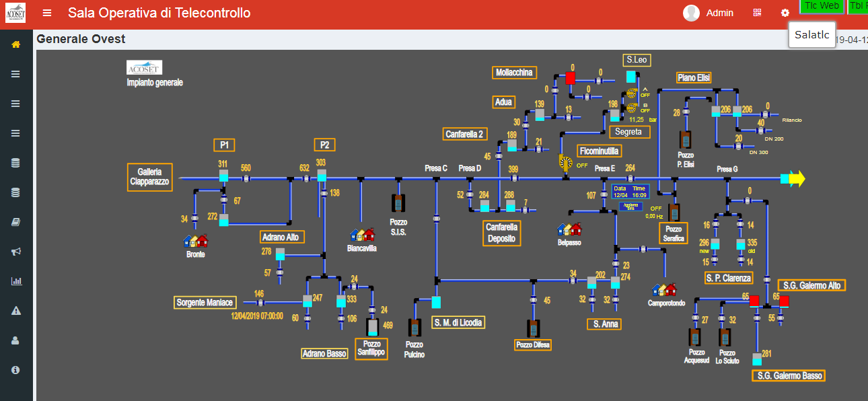Open the Canfarella 2 station
This screenshot has height=401, width=868.
[464, 134]
